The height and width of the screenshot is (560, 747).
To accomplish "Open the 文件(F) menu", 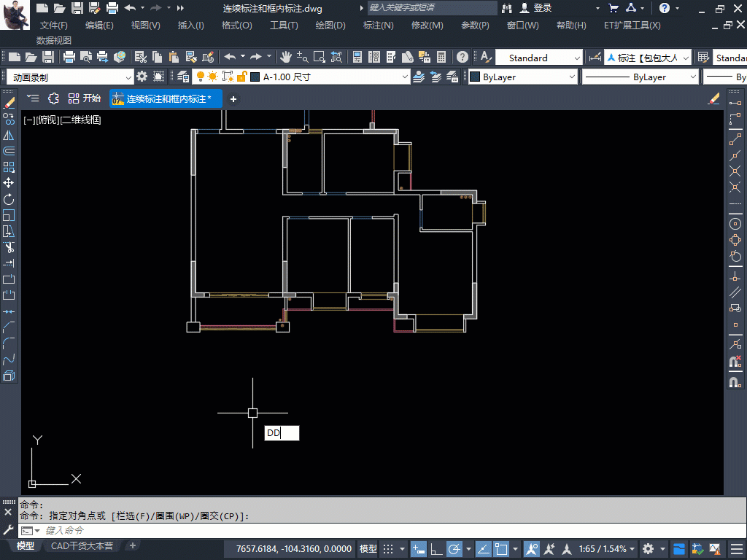I will coord(53,26).
